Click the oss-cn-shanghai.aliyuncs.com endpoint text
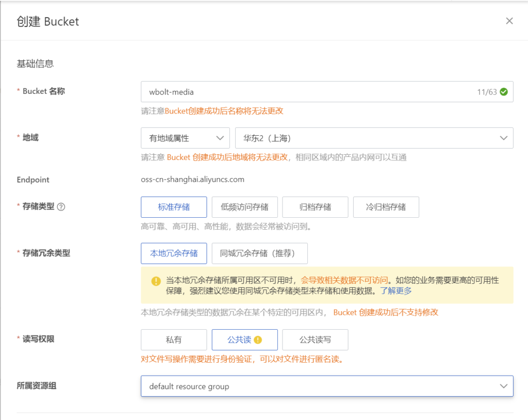 tap(192, 180)
